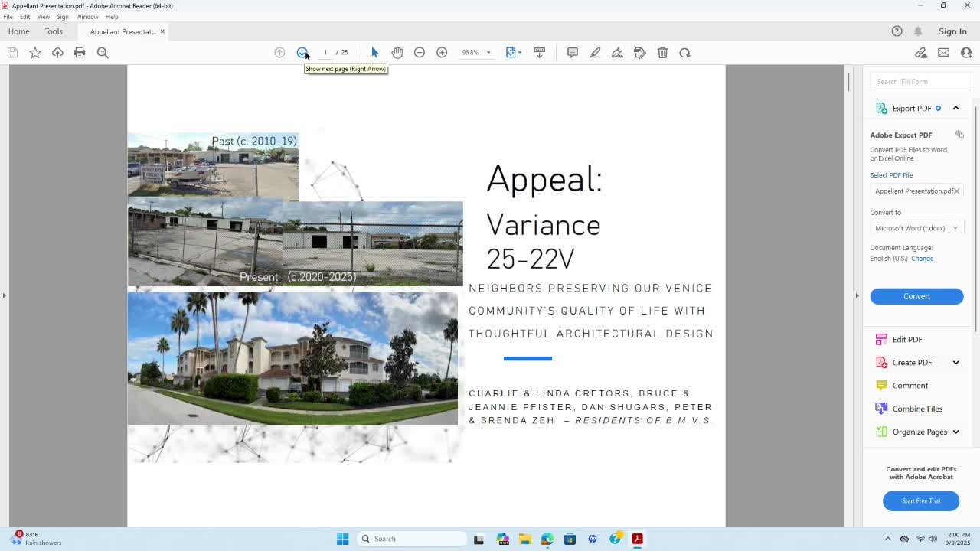Star the document as favorite
Viewport: 980px width, 551px height.
coord(35,52)
